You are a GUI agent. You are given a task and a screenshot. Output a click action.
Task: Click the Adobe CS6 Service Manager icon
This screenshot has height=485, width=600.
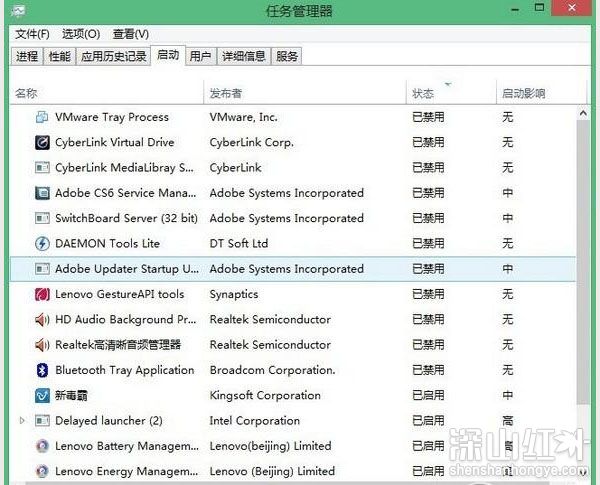(x=42, y=193)
